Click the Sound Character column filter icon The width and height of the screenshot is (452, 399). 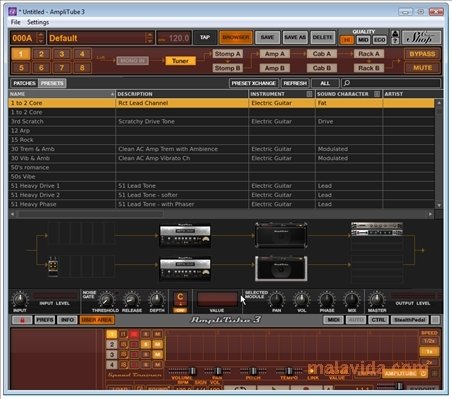point(377,94)
